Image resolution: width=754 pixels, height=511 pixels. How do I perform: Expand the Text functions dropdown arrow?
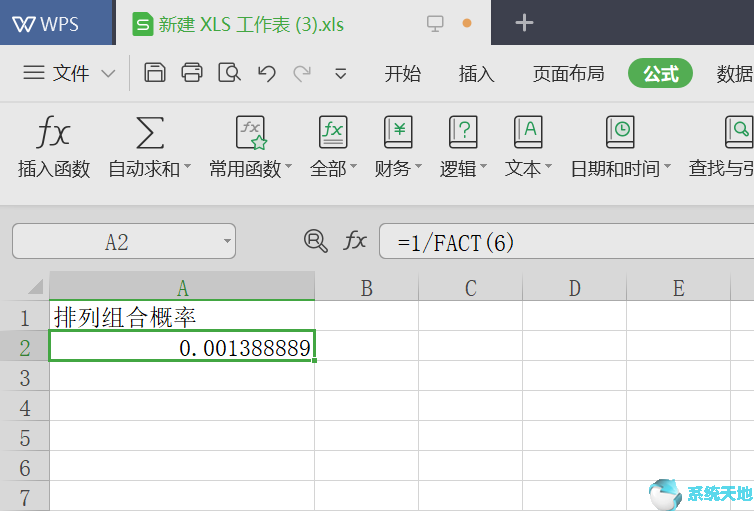(x=549, y=166)
